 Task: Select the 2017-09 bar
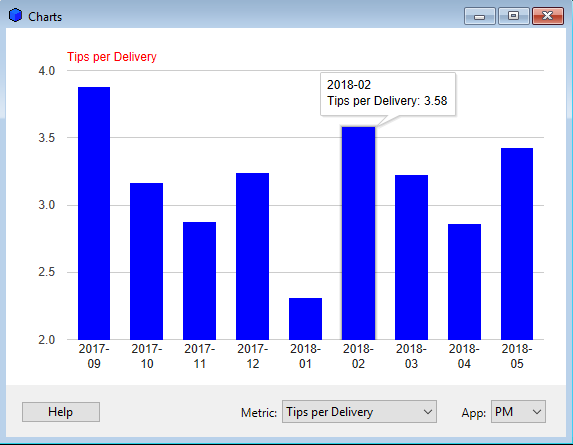click(94, 213)
